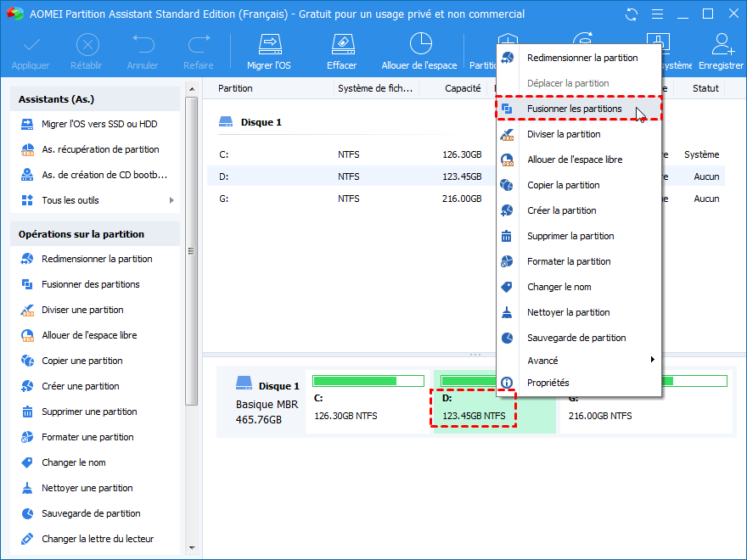Click Opérations sur la partition section header
Viewport: 747px width, 560px height.
click(x=95, y=234)
